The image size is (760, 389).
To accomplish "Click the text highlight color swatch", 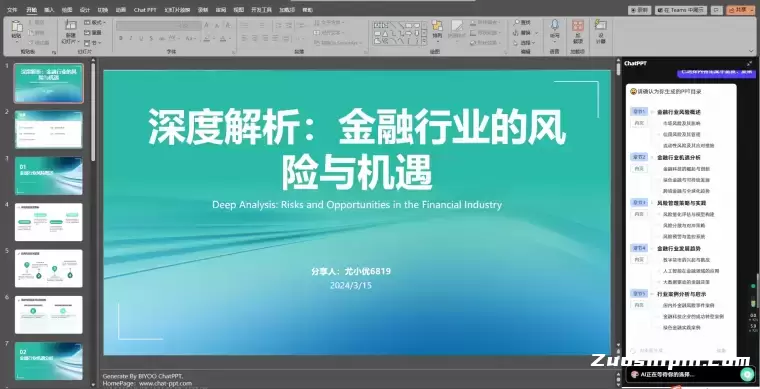I will 206,39.
